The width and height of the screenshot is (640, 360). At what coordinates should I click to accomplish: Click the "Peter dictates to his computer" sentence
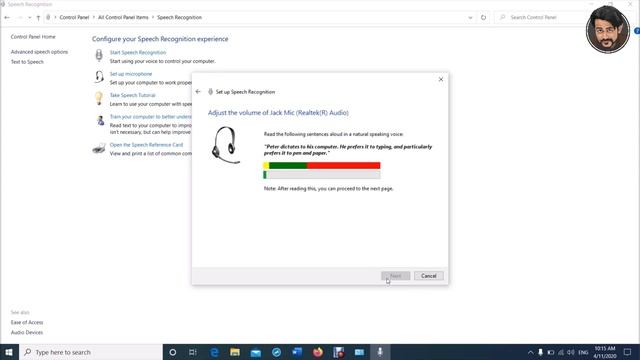[x=348, y=150]
